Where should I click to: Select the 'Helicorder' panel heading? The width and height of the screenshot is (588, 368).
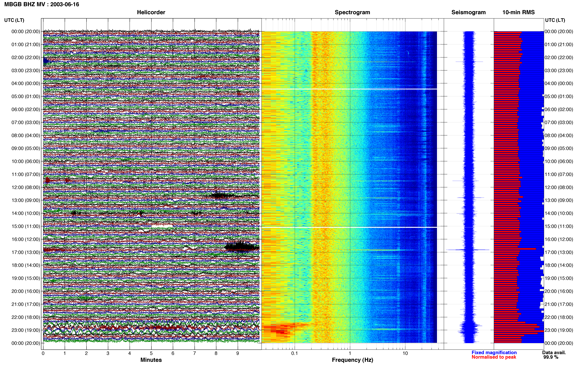coord(151,12)
